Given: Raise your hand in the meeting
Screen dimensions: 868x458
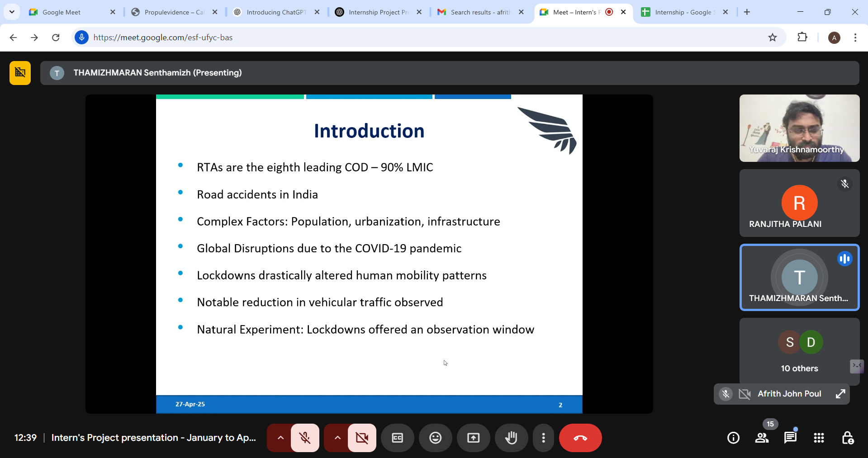Looking at the screenshot, I should coord(511,438).
